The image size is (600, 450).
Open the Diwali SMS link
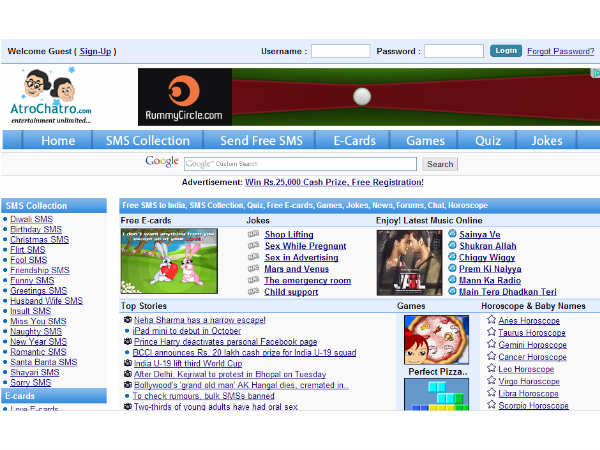tap(31, 219)
